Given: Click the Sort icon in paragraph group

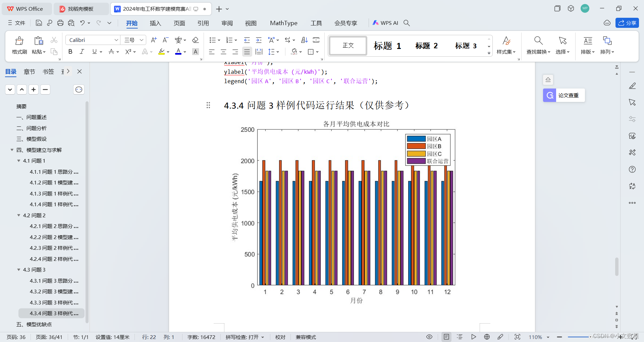Looking at the screenshot, I should [304, 40].
